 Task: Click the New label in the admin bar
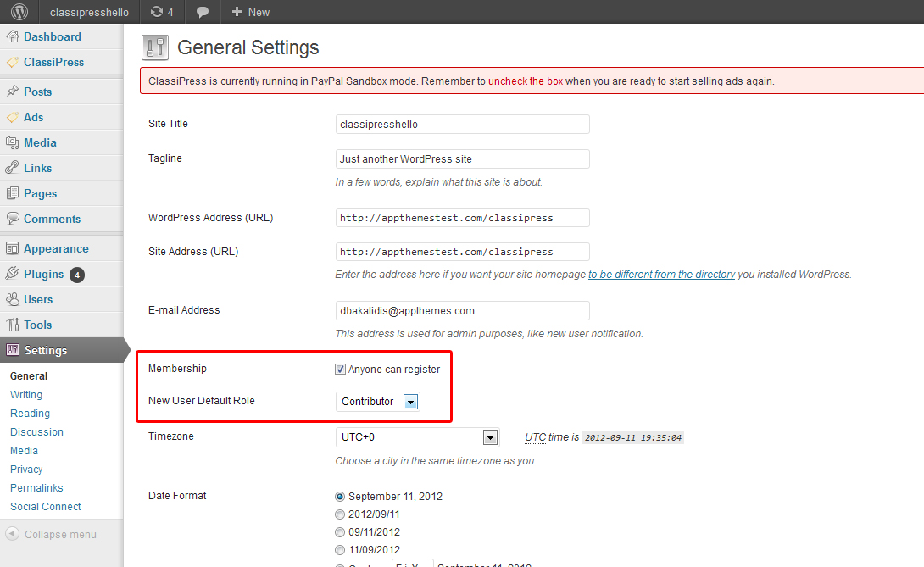[259, 12]
